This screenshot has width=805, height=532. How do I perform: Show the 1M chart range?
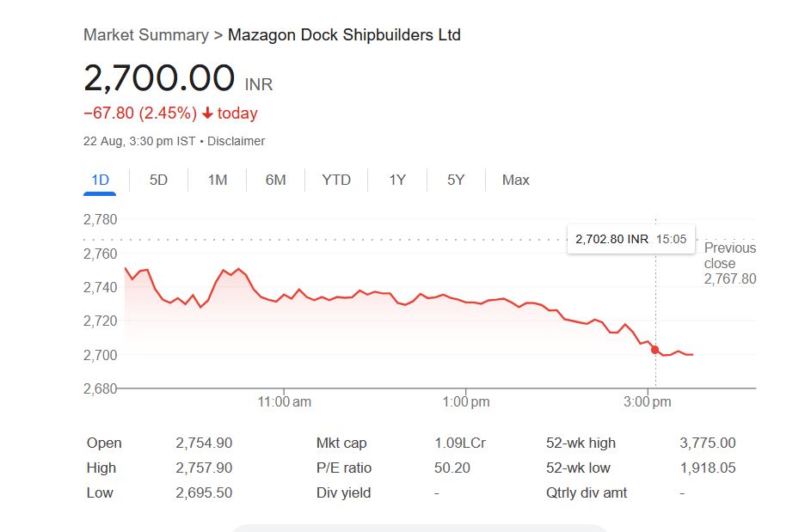pyautogui.click(x=218, y=180)
